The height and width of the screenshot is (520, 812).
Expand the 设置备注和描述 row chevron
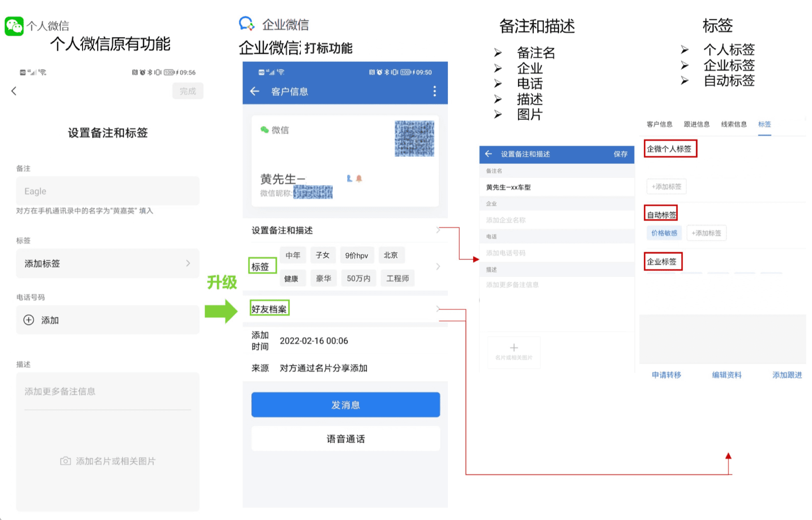[438, 230]
